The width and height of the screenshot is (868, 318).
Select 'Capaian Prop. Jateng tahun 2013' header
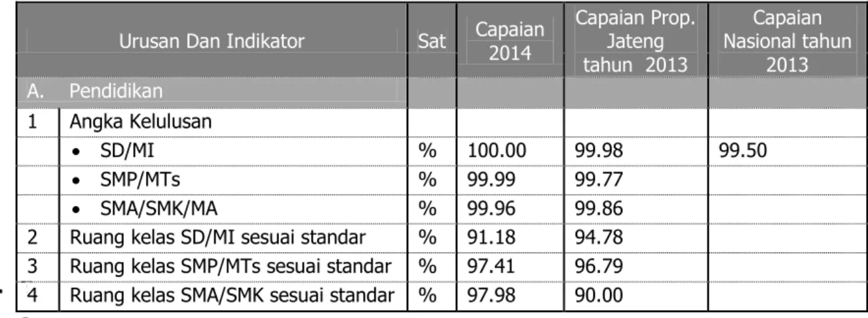point(633,43)
